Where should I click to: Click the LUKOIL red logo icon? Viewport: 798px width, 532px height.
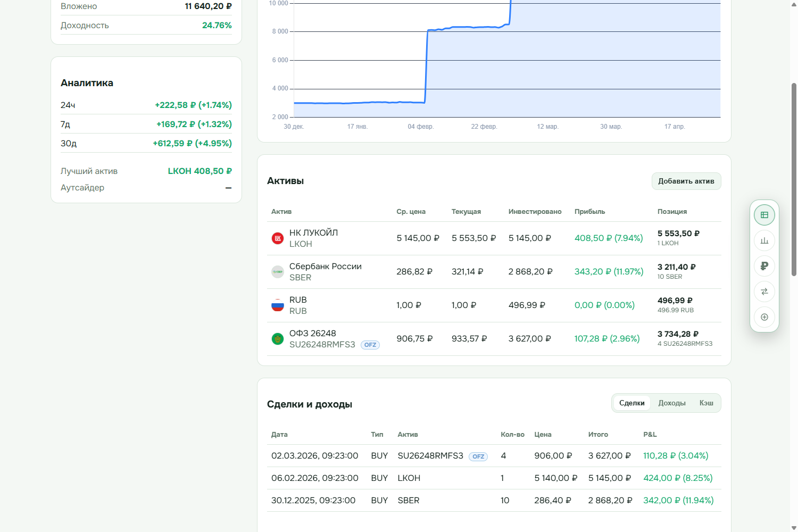278,238
